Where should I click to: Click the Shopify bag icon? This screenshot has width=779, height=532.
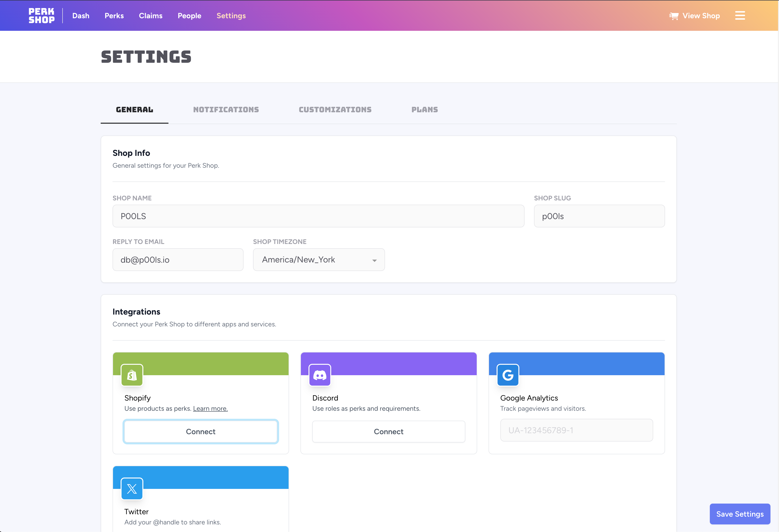[x=132, y=375]
